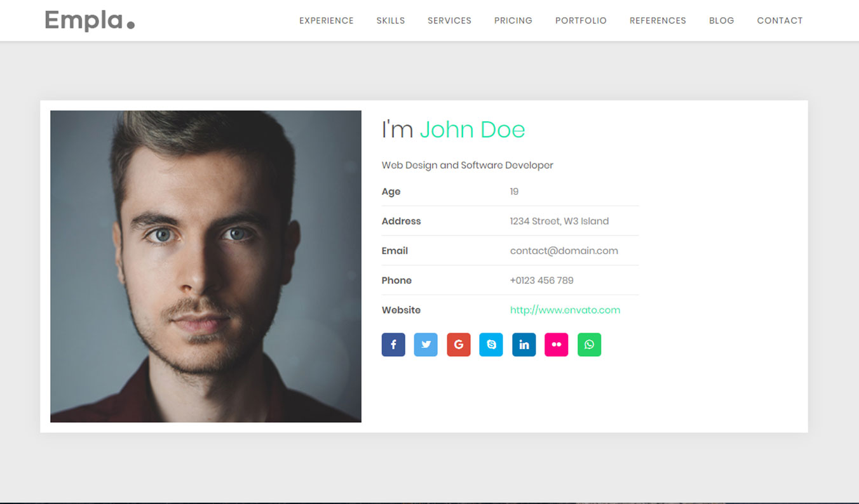The width and height of the screenshot is (859, 504).
Task: Click the Facebook social icon
Action: pyautogui.click(x=393, y=345)
